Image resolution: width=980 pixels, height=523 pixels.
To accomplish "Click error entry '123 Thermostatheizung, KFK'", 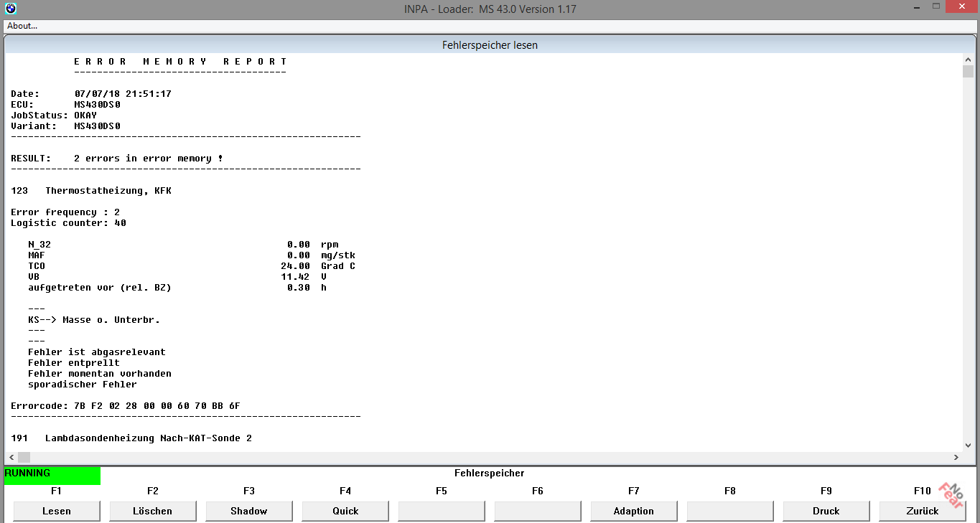I will tap(91, 191).
